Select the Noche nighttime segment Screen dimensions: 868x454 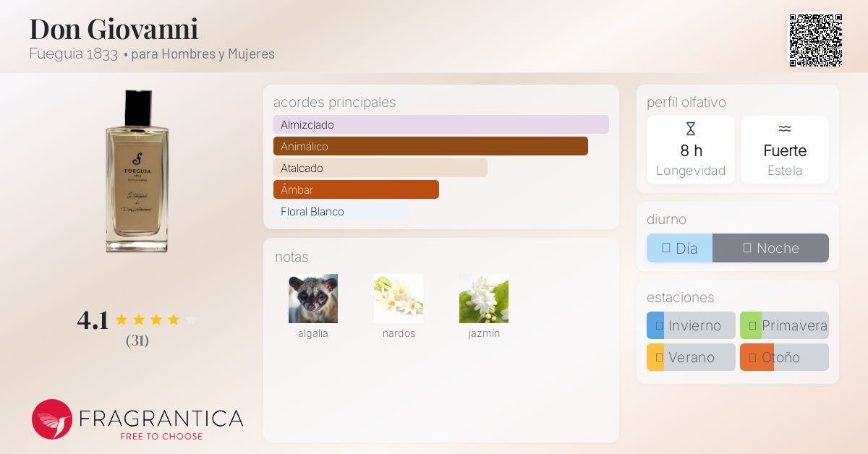click(x=770, y=248)
